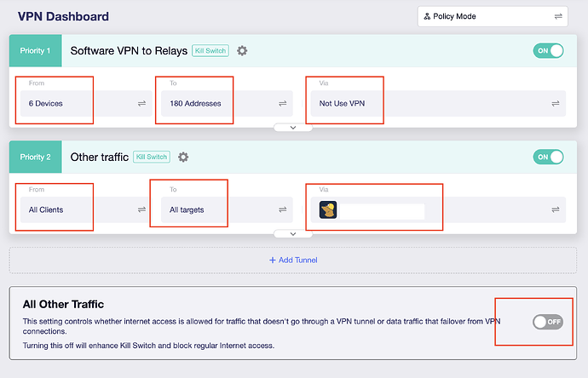The image size is (588, 378).
Task: Click the VPN provider avatar icon
Action: (328, 209)
